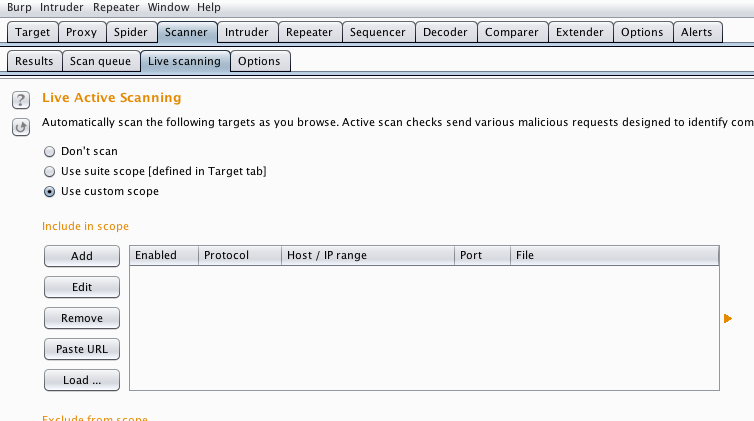Switch to the Target tab
Image resolution: width=754 pixels, height=421 pixels.
(33, 32)
